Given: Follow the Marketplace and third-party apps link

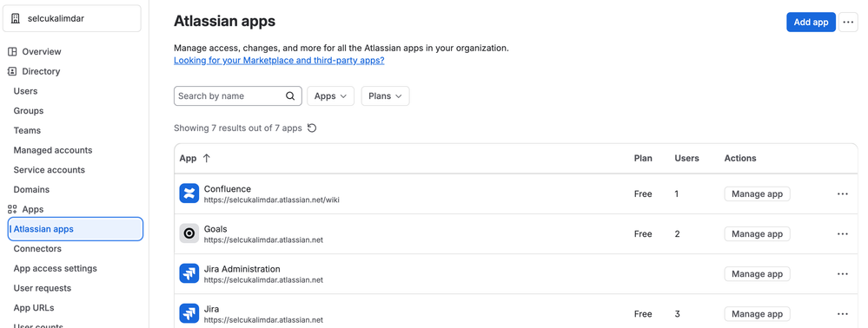Looking at the screenshot, I should [279, 60].
